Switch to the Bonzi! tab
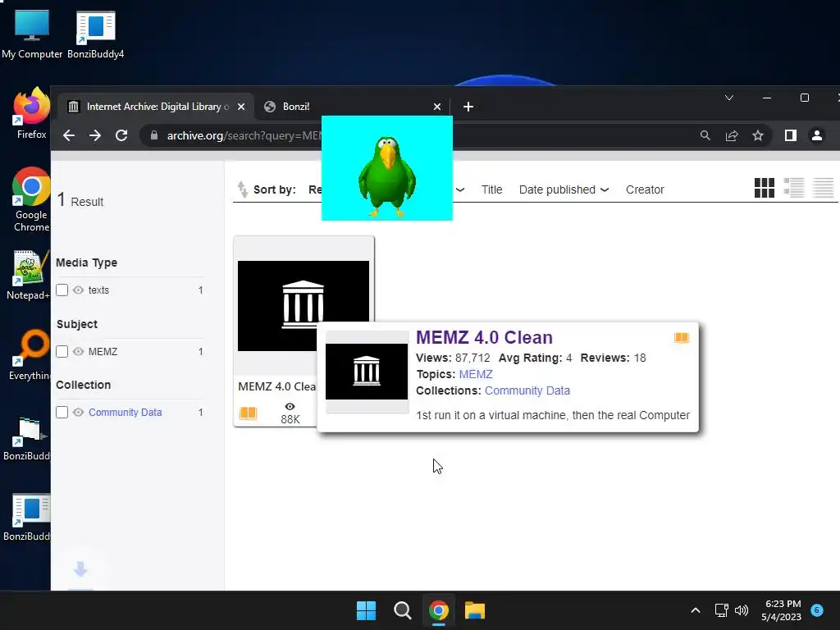Screen dimensions: 840x630 click(354, 107)
